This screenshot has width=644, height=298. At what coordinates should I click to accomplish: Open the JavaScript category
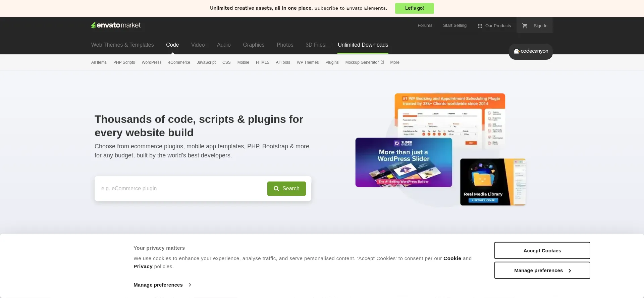(x=206, y=62)
